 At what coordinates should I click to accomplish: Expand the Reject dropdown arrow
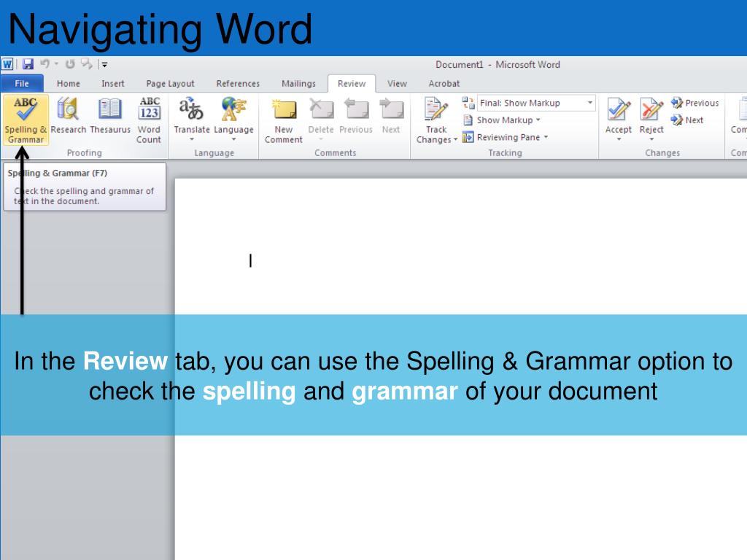tap(651, 139)
